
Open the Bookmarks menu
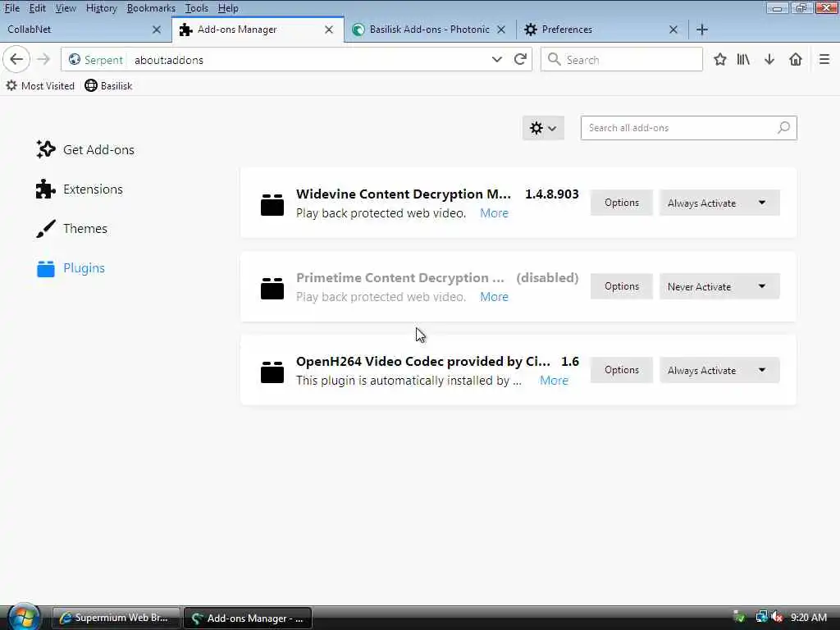pos(151,8)
